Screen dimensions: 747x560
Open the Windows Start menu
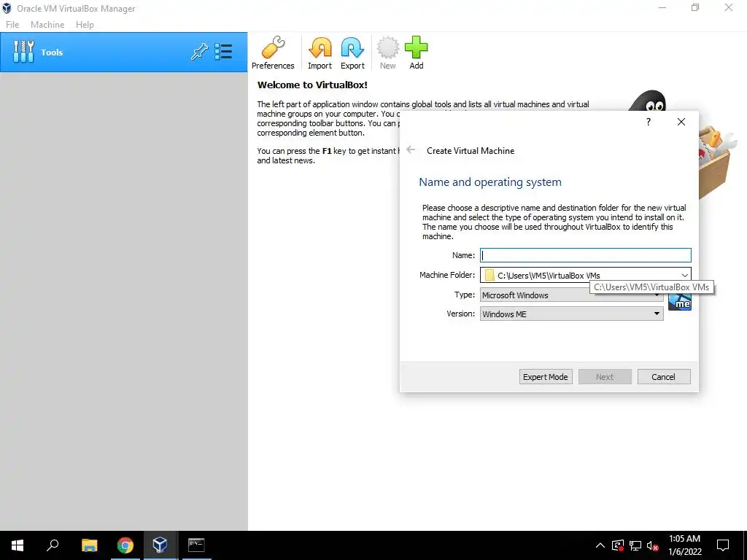click(x=18, y=545)
